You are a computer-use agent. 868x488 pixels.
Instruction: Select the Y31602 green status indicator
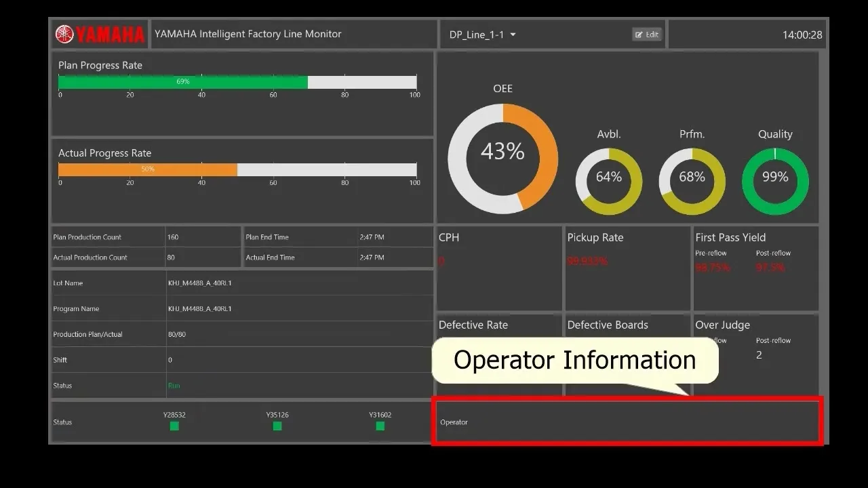(380, 426)
